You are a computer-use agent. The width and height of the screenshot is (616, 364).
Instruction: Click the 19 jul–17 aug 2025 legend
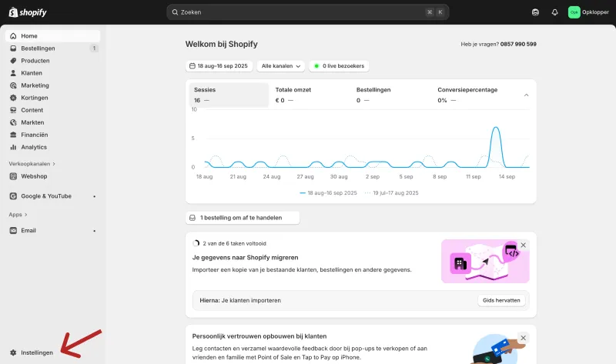pyautogui.click(x=392, y=193)
